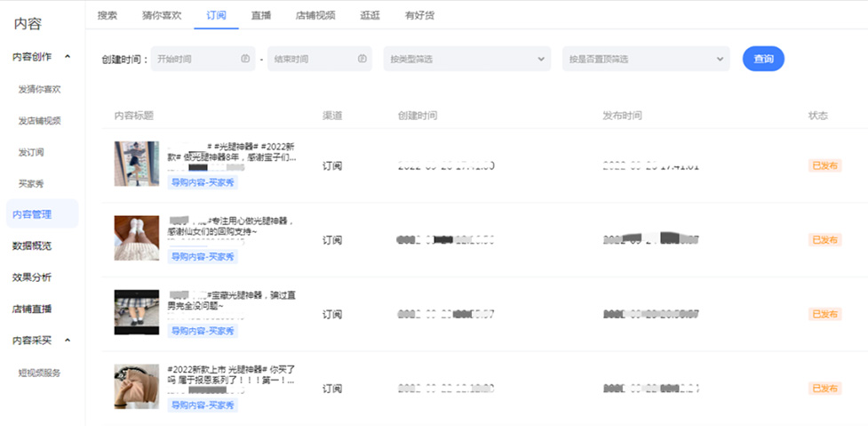Image resolution: width=868 pixels, height=426 pixels.
Task: Switch to 店铺视频 tab
Action: [x=315, y=15]
